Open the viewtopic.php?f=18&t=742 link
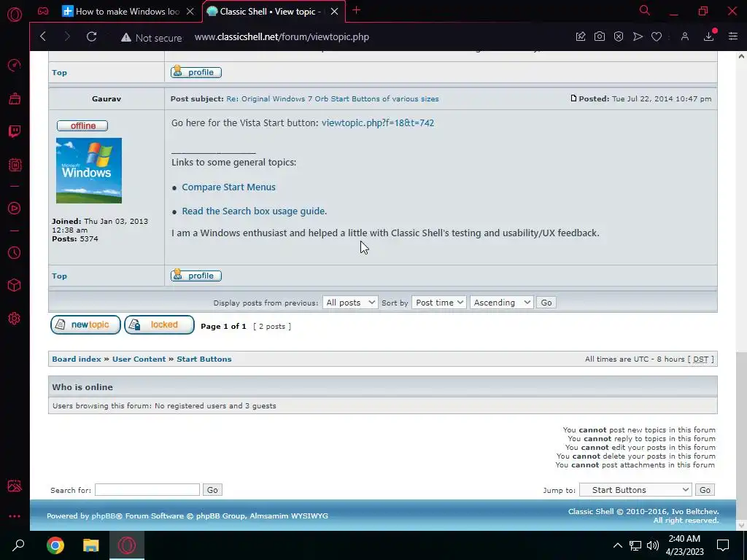Screen dimensions: 747x560 [x=378, y=122]
